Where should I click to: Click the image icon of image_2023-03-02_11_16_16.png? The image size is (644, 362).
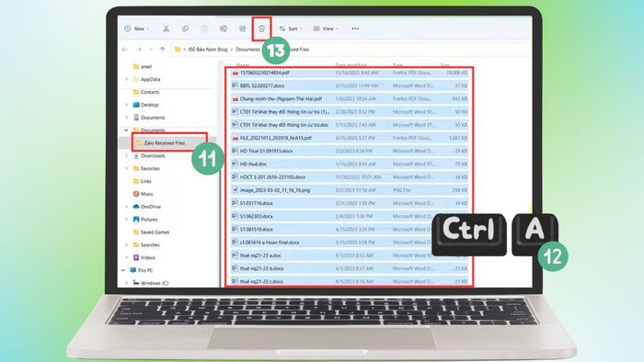pos(235,190)
